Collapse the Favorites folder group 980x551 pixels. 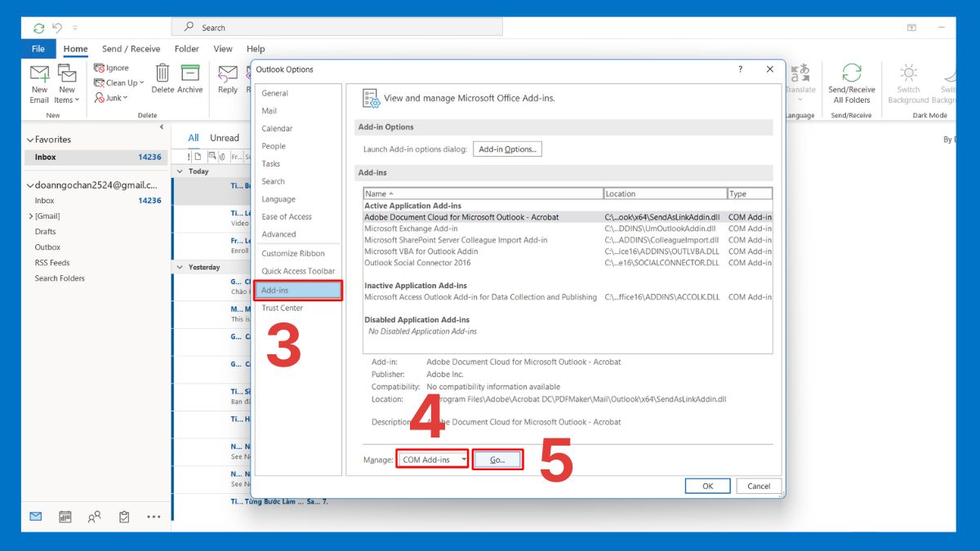[x=31, y=140]
